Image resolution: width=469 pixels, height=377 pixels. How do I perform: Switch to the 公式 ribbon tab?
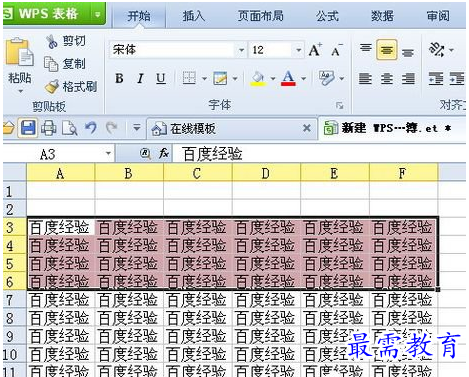coord(327,16)
